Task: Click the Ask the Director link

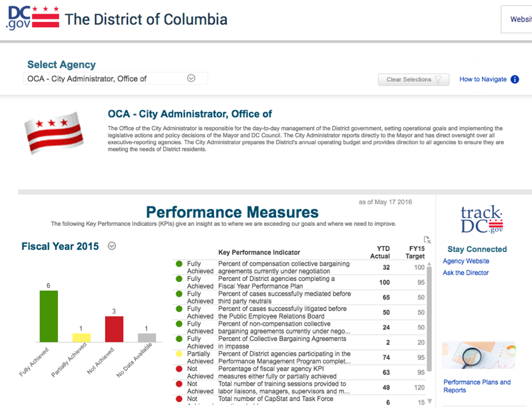Action: click(x=466, y=273)
